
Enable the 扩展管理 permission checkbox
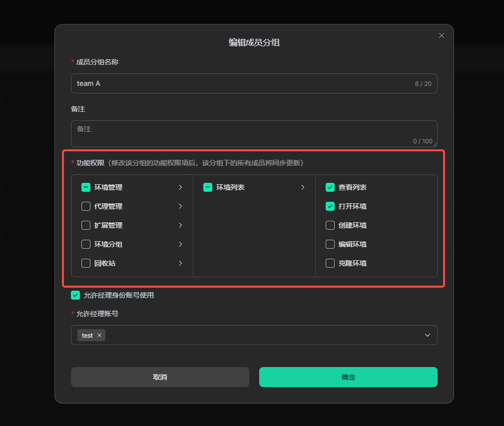click(x=86, y=226)
